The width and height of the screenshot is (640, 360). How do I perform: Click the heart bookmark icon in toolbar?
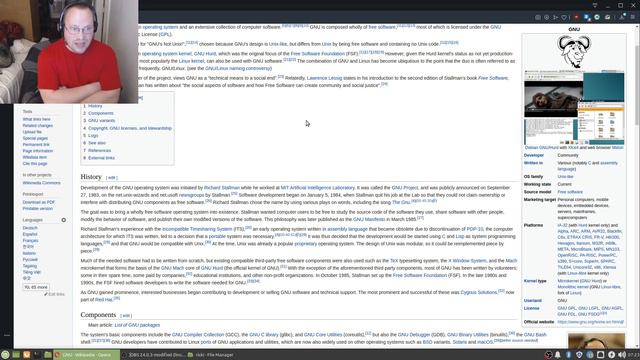564,17
